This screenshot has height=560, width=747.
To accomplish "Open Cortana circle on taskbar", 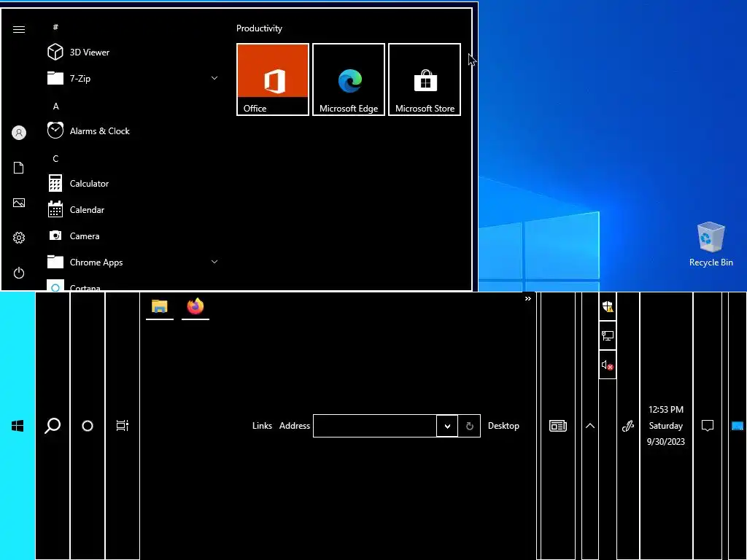I will click(x=88, y=426).
